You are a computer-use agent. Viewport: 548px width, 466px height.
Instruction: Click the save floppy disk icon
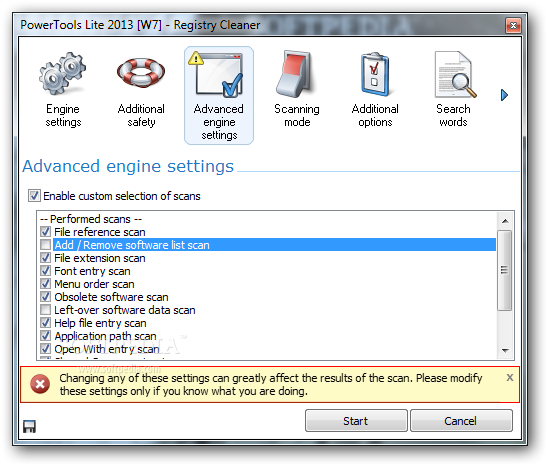tap(29, 426)
